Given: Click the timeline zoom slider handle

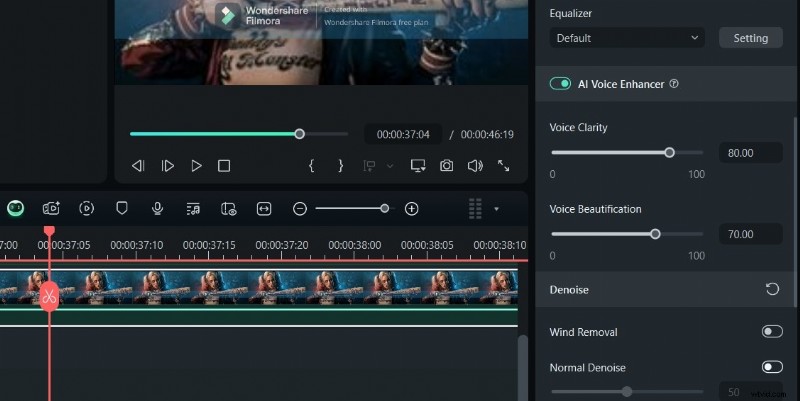Looking at the screenshot, I should tap(385, 208).
